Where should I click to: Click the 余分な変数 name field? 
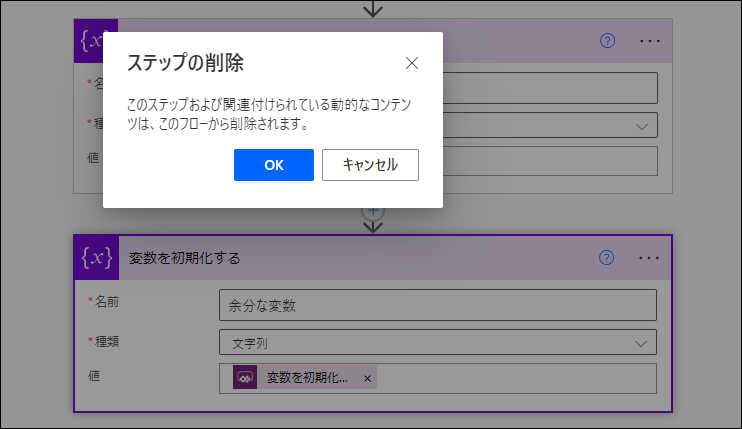pyautogui.click(x=438, y=305)
